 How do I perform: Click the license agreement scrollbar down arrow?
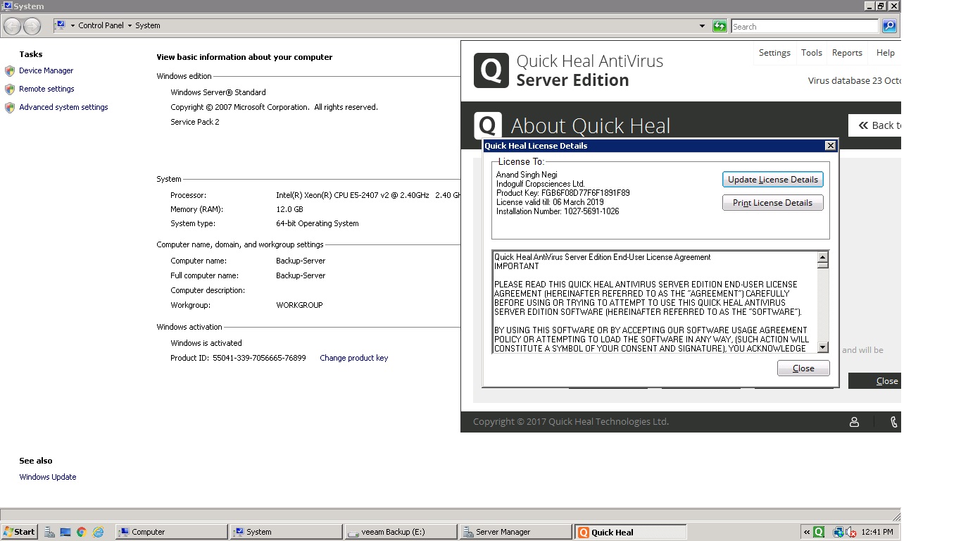pyautogui.click(x=822, y=347)
